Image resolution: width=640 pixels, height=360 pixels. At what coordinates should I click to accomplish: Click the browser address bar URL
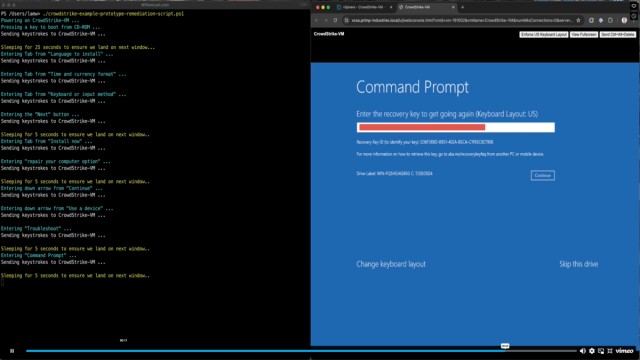point(462,20)
